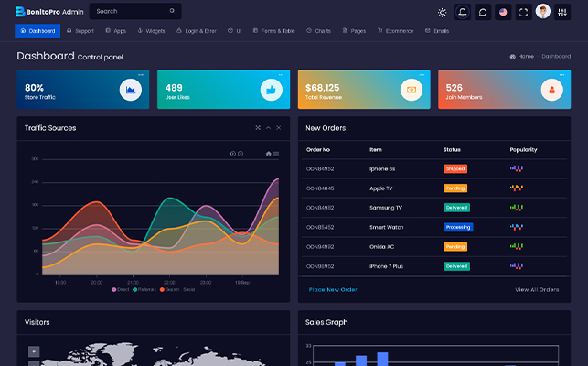
Task: Click iPhone 7 Plus popularity sparkline
Action: [x=517, y=265]
